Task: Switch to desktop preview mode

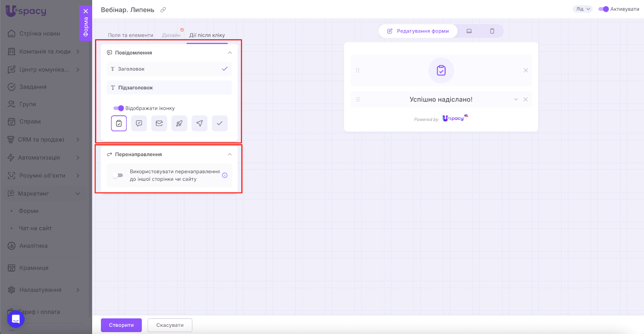Action: tap(469, 31)
